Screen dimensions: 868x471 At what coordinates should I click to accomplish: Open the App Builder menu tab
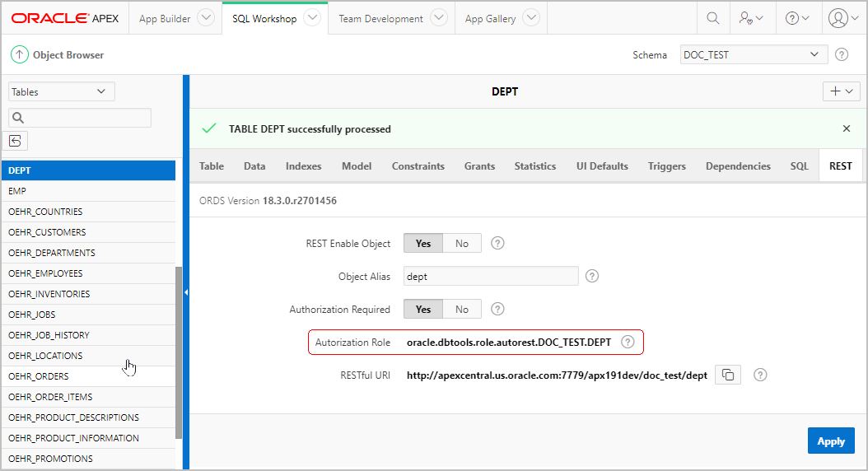coord(165,18)
